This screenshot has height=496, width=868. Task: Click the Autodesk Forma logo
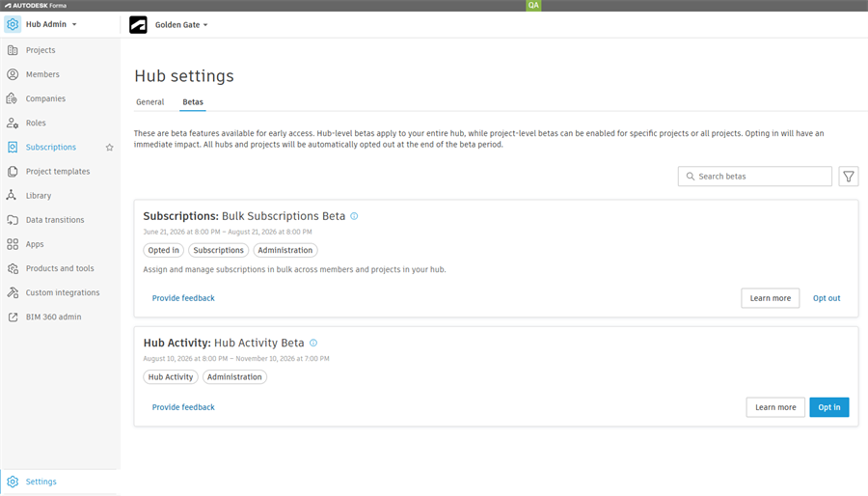(36, 6)
